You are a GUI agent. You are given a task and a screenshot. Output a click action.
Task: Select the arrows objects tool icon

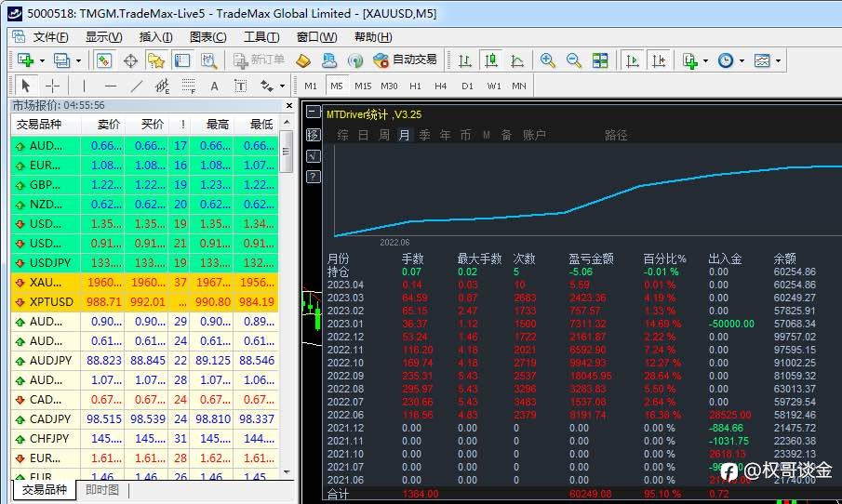click(x=267, y=86)
